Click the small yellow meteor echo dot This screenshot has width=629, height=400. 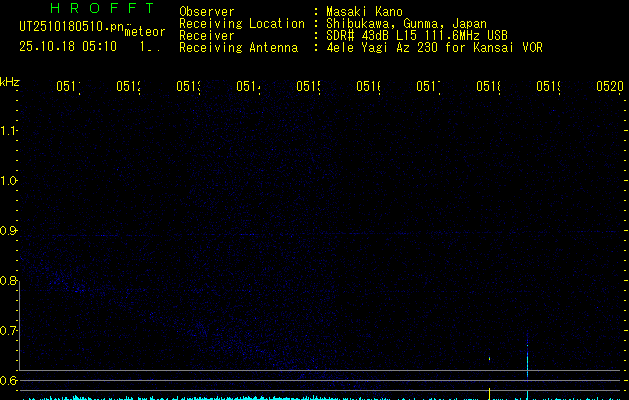pos(489,358)
